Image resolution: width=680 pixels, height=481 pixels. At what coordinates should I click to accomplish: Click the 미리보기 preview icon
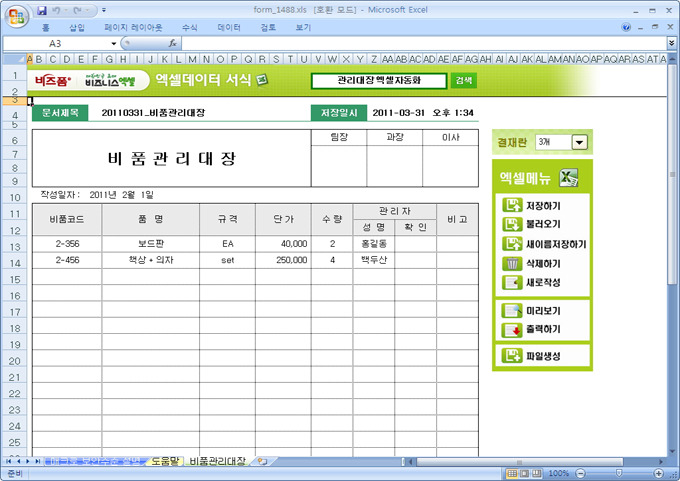point(512,311)
